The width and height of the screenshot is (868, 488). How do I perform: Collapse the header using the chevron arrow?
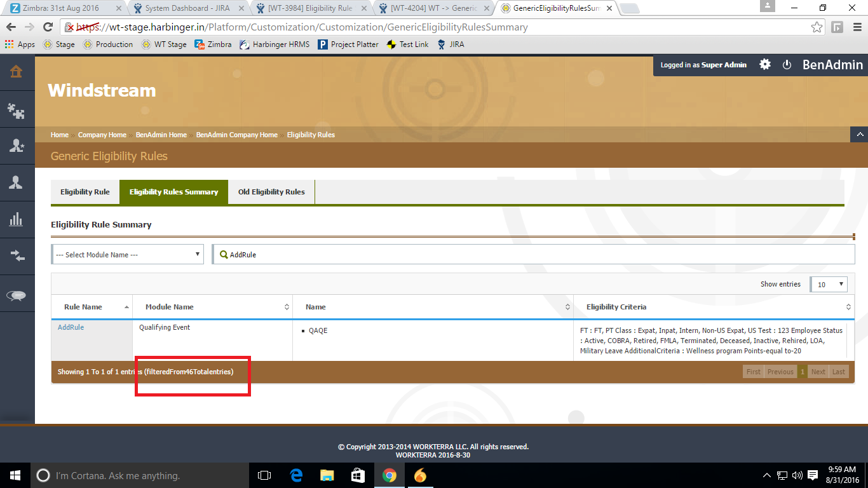[x=859, y=135]
